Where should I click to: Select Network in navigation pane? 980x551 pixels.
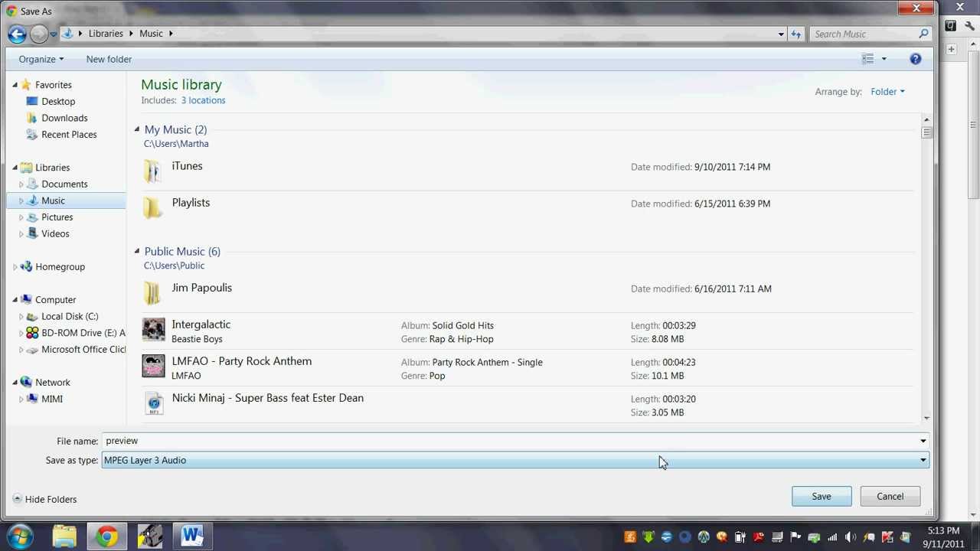tap(52, 383)
